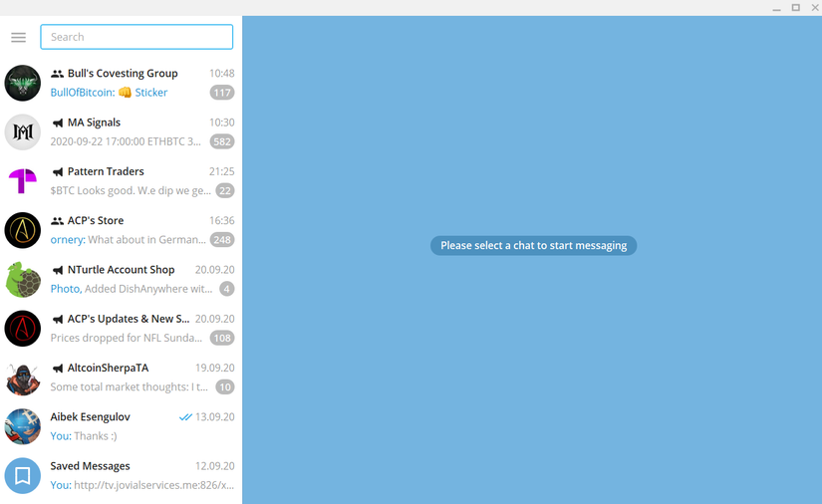822x504 pixels.
Task: Open ACP's Updates & New S... avatar
Action: (23, 329)
